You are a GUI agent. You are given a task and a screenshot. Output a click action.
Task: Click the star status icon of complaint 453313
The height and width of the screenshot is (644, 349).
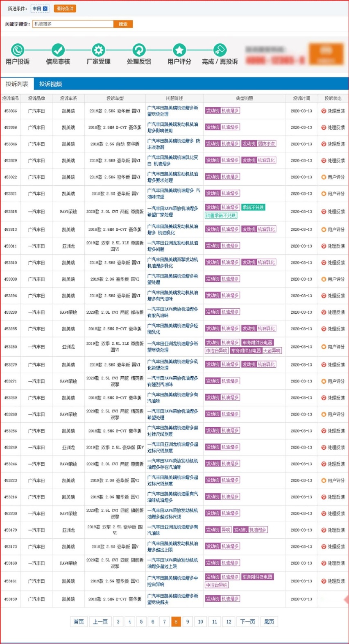[324, 230]
